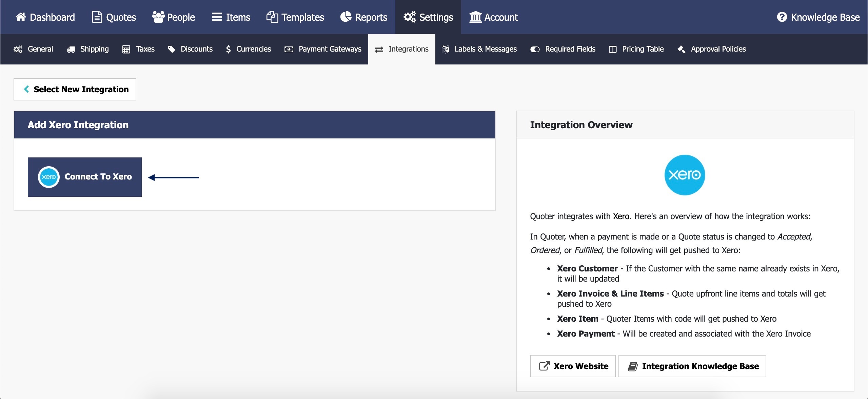Image resolution: width=868 pixels, height=399 pixels.
Task: Click the Account bank building icon
Action: pyautogui.click(x=475, y=17)
